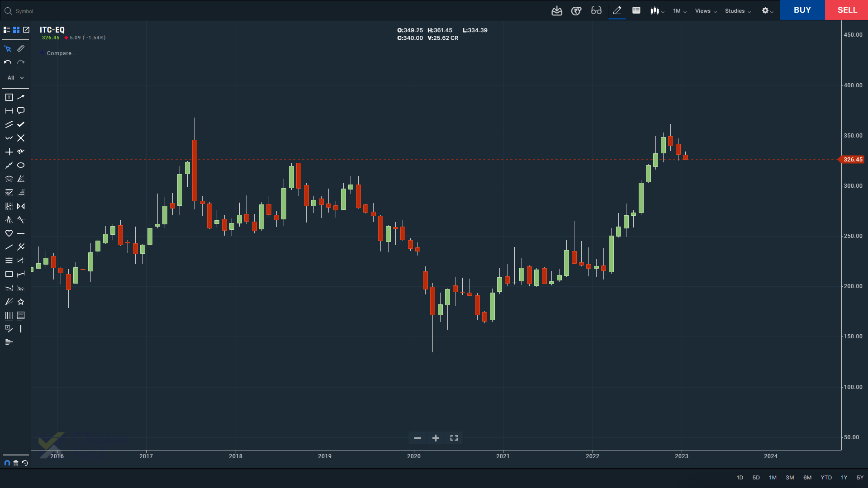Expand the Views dropdown menu

click(x=706, y=11)
